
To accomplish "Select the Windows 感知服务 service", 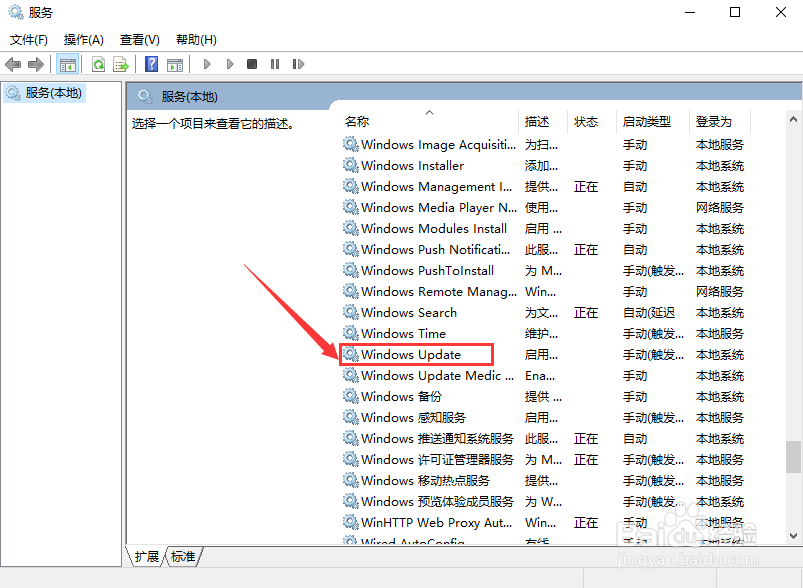I will [543, 417].
